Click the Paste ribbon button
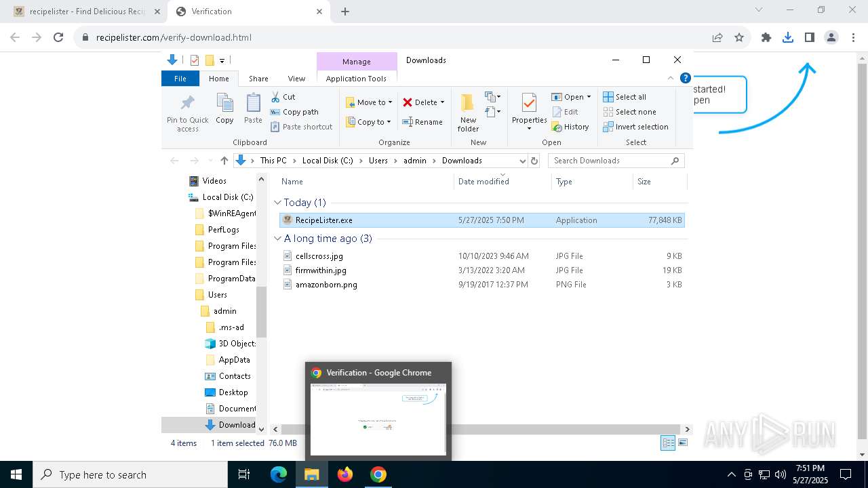 point(253,108)
